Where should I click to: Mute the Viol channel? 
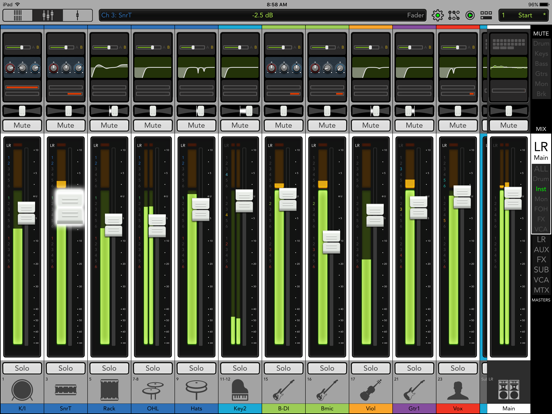click(371, 125)
